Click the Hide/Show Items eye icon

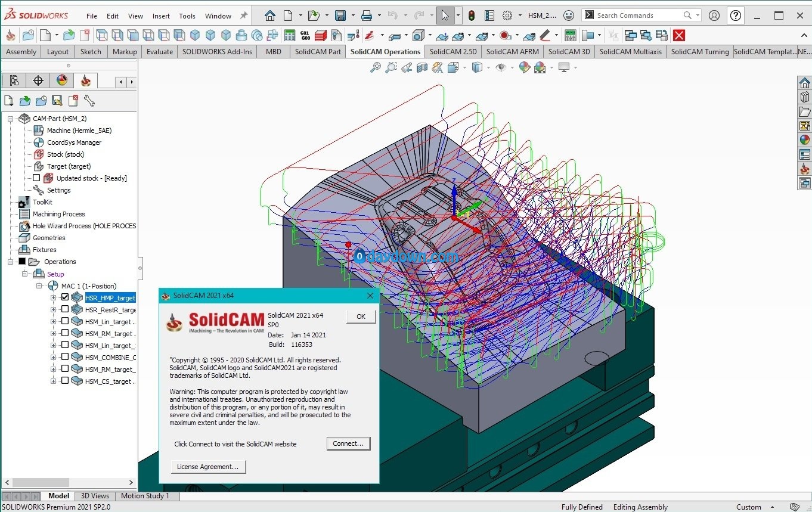[x=501, y=68]
